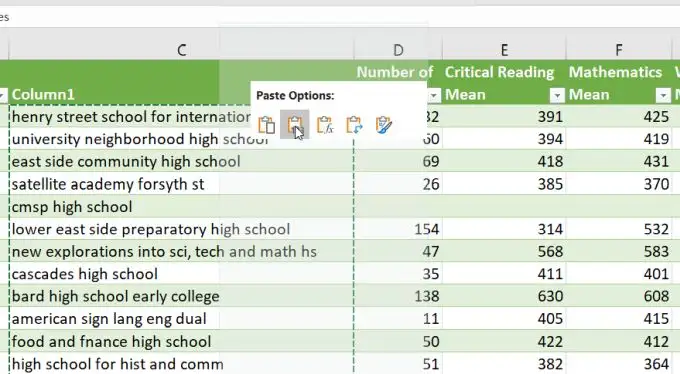
Task: Select the food and fnance high school cell
Action: (181, 341)
